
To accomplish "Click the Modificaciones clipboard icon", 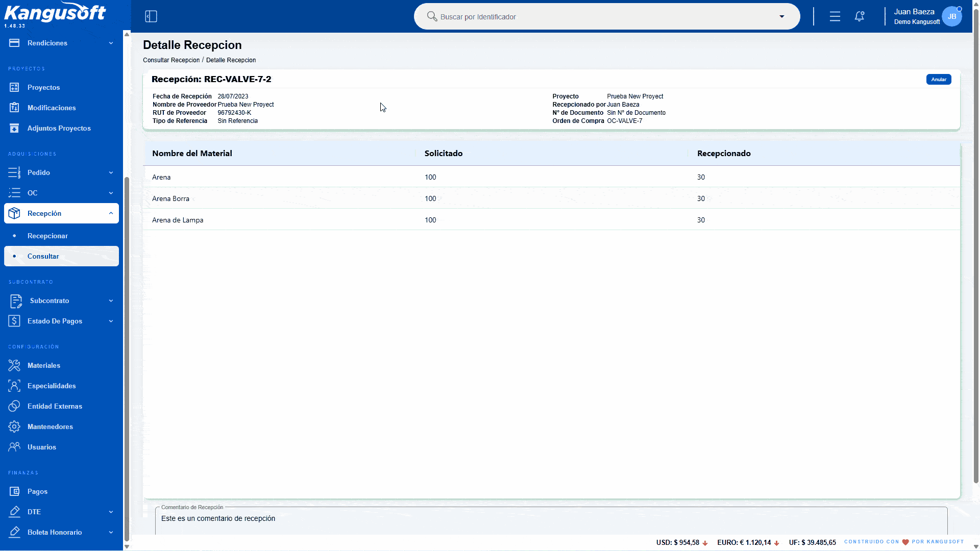I will pyautogui.click(x=14, y=108).
